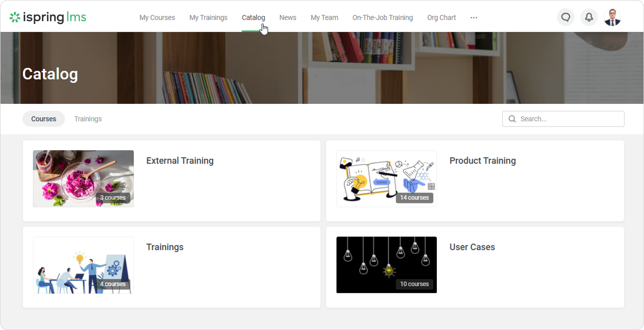
Task: Open External Training flower thumbnail
Action: point(83,178)
